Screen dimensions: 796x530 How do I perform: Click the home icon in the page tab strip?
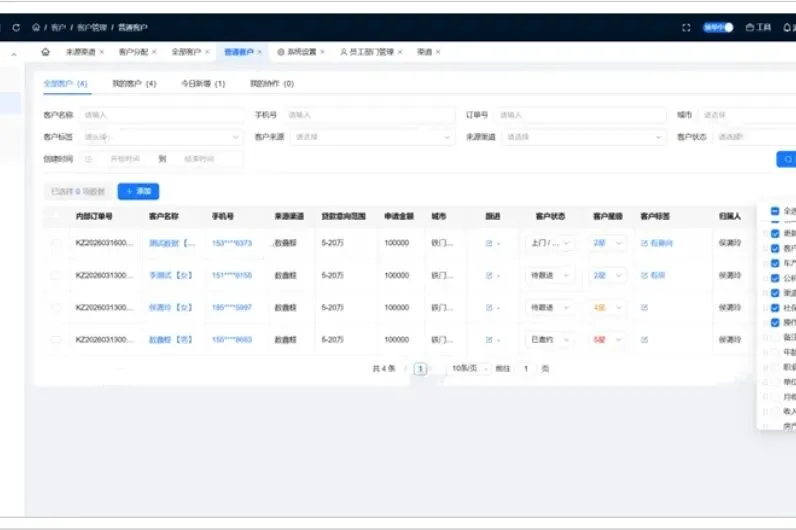45,52
